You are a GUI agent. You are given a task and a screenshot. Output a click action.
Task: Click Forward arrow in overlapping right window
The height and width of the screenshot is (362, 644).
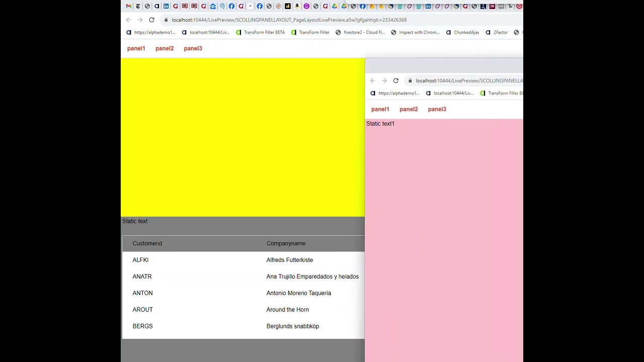(x=384, y=80)
